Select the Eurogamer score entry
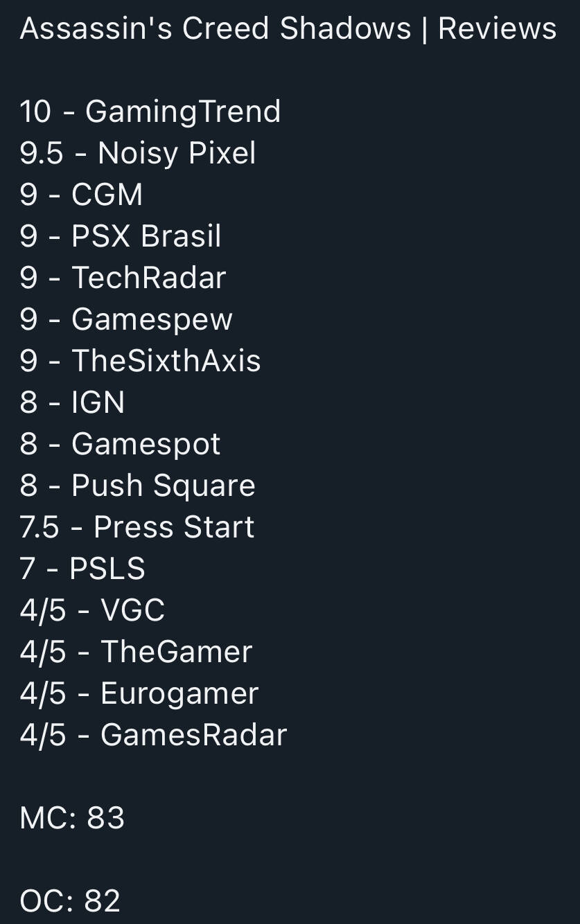 pyautogui.click(x=139, y=694)
